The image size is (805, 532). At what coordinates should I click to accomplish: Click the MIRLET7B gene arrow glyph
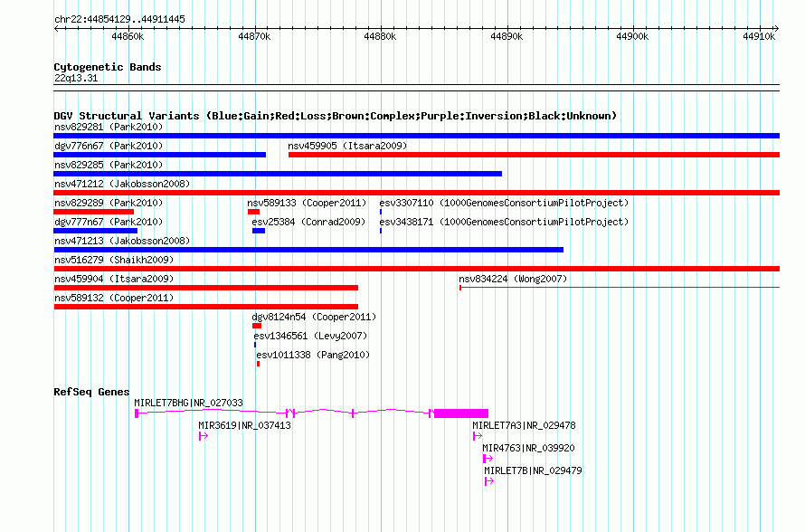point(489,481)
